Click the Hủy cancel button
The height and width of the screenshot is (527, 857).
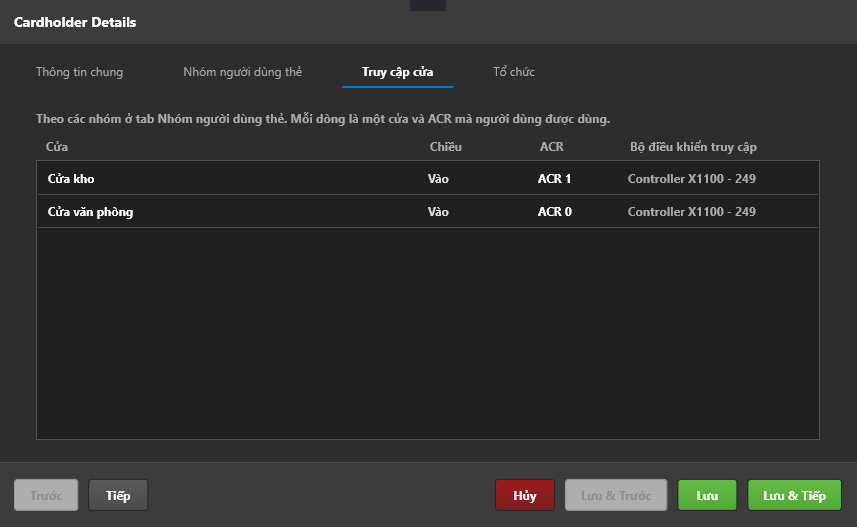tap(525, 495)
